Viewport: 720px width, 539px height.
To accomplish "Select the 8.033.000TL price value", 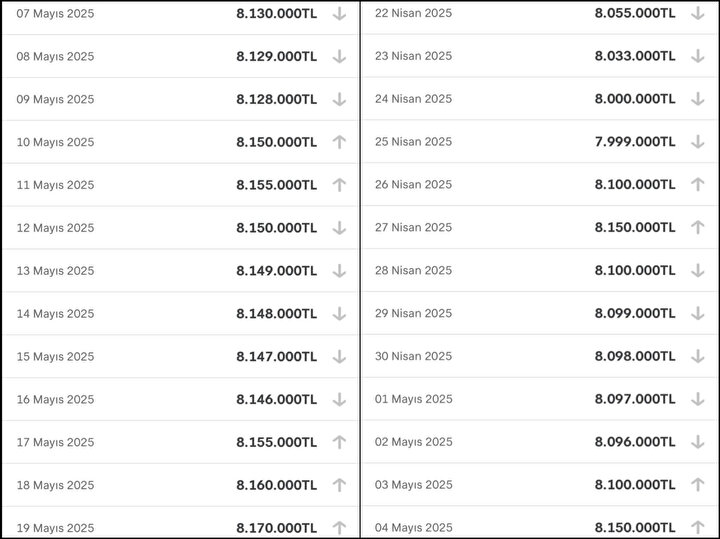I will (x=635, y=56).
